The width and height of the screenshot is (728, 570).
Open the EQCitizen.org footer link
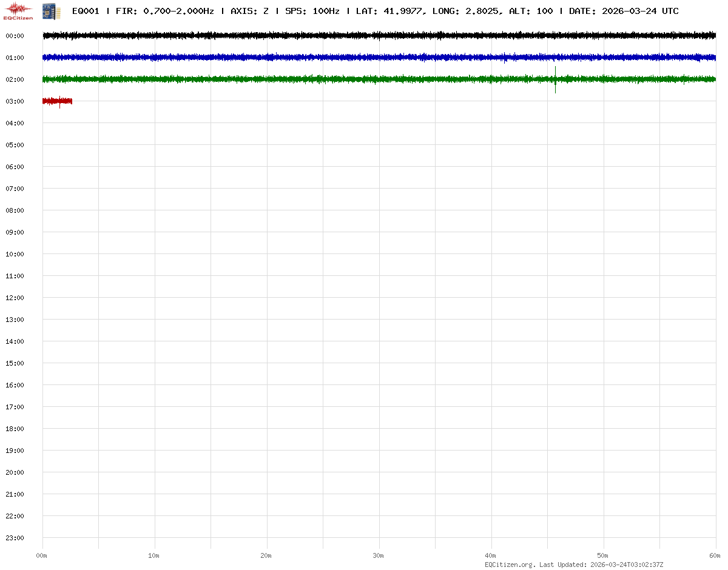[x=510, y=565]
